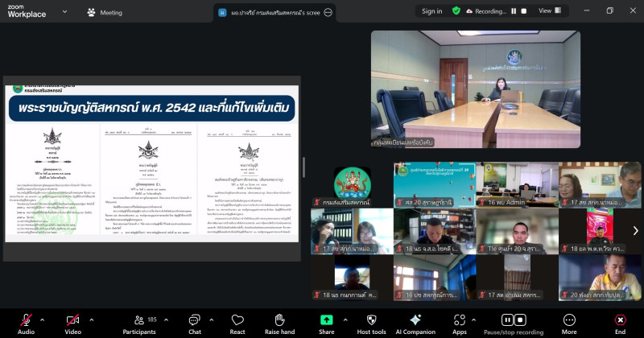The height and width of the screenshot is (338, 644).
Task: Open the Apps menu icon
Action: pos(460,320)
